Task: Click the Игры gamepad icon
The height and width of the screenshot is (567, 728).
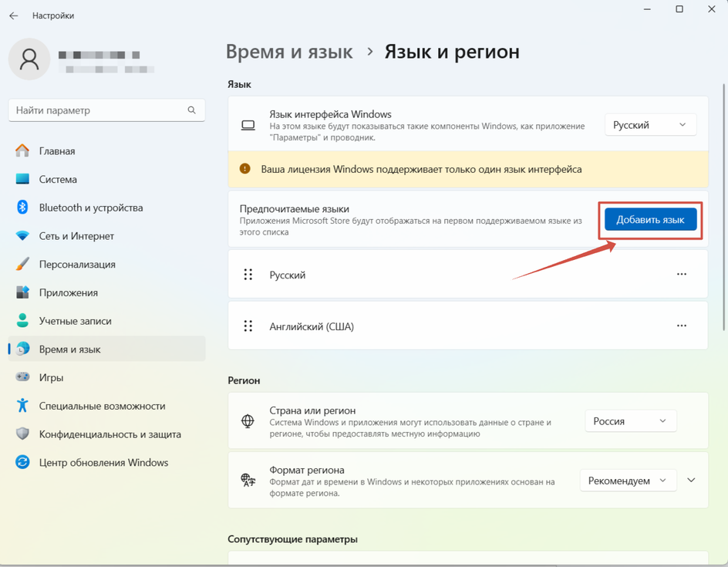Action: 22,376
